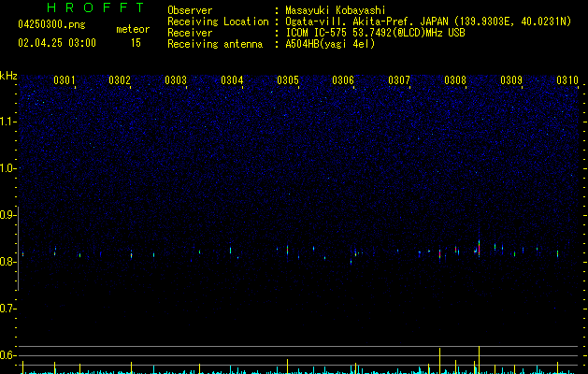This screenshot has height=374, width=588.
Task: Click the 0.8 frequency axis label
Action: click(7, 262)
